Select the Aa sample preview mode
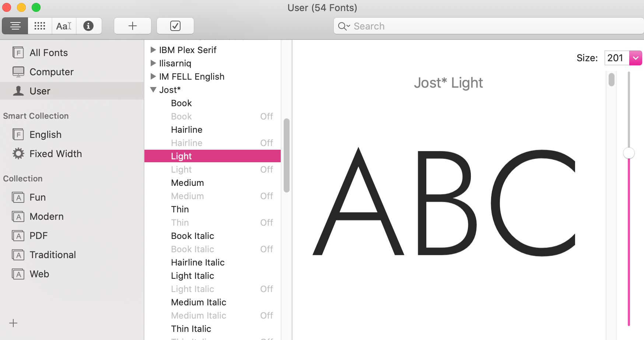This screenshot has width=644, height=340. pos(64,26)
